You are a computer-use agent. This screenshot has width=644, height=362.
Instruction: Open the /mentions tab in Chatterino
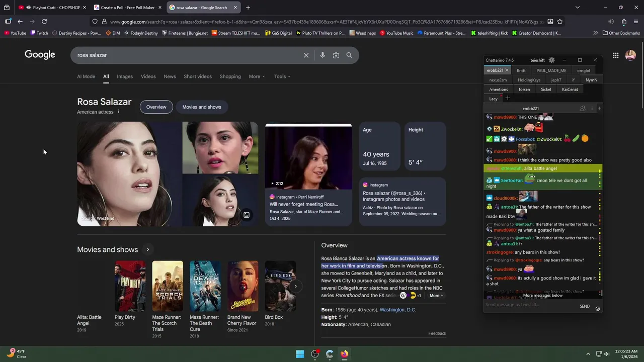pos(499,89)
